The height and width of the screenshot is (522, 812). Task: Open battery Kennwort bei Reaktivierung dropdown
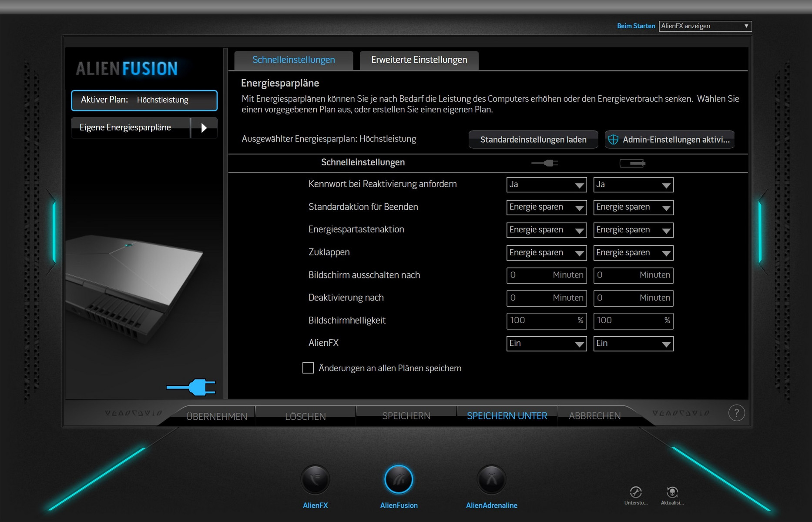pyautogui.click(x=633, y=184)
